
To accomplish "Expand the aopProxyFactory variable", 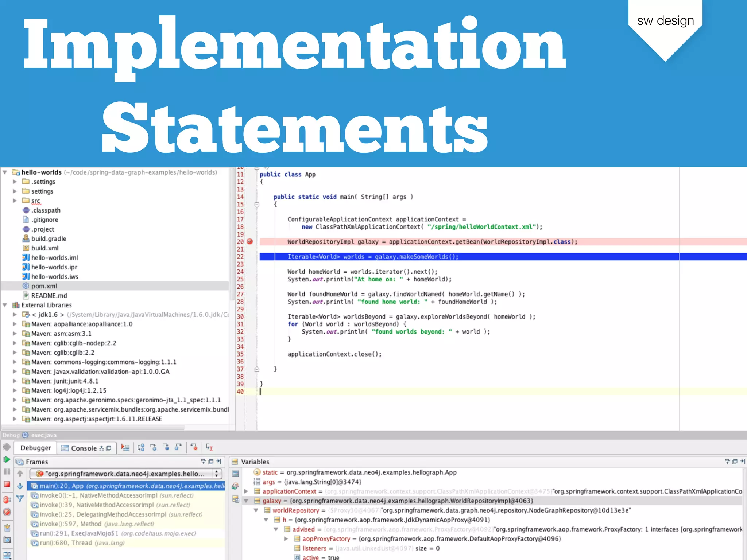I will pyautogui.click(x=286, y=538).
